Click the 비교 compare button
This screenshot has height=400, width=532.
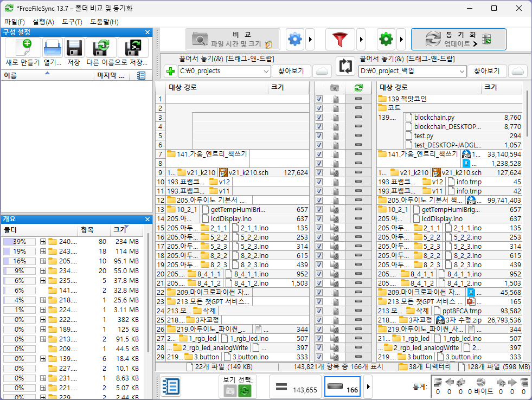coord(233,40)
